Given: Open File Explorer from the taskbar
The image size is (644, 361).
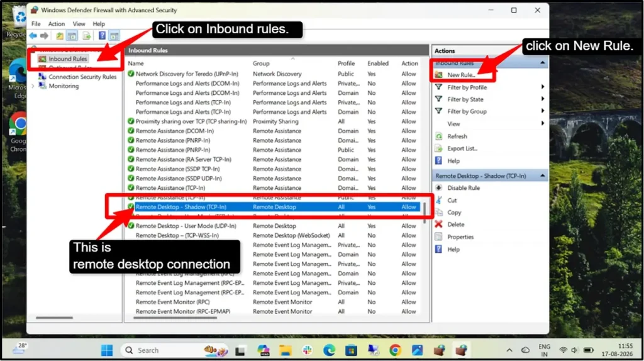Looking at the screenshot, I should [285, 350].
